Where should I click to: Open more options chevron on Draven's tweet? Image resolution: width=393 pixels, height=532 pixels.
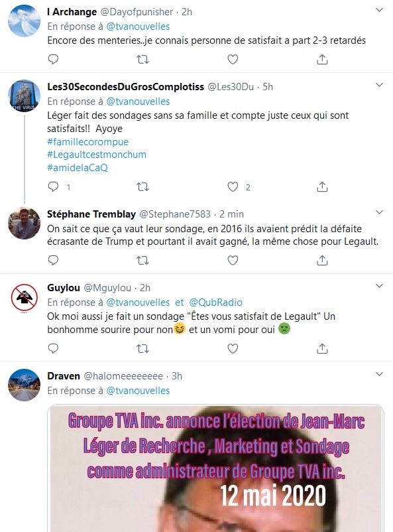(x=380, y=374)
